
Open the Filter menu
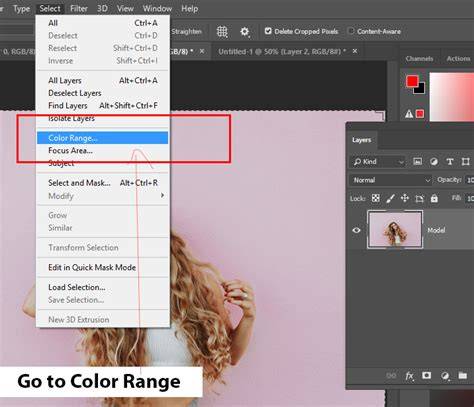79,8
